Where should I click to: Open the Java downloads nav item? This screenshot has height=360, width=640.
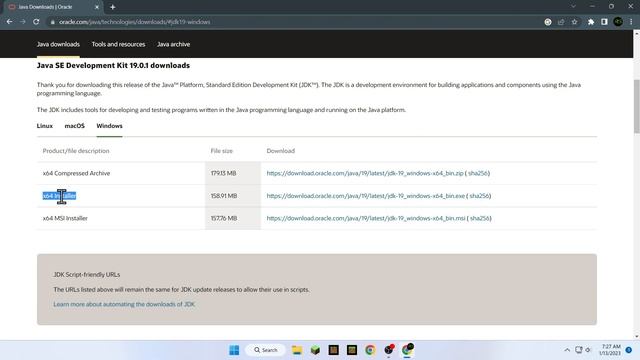pyautogui.click(x=58, y=44)
